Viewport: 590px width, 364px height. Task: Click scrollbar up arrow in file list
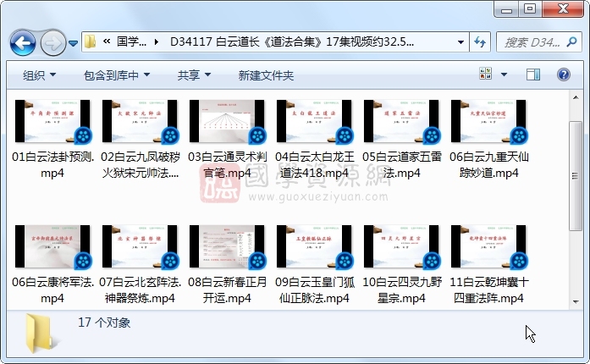pos(576,97)
